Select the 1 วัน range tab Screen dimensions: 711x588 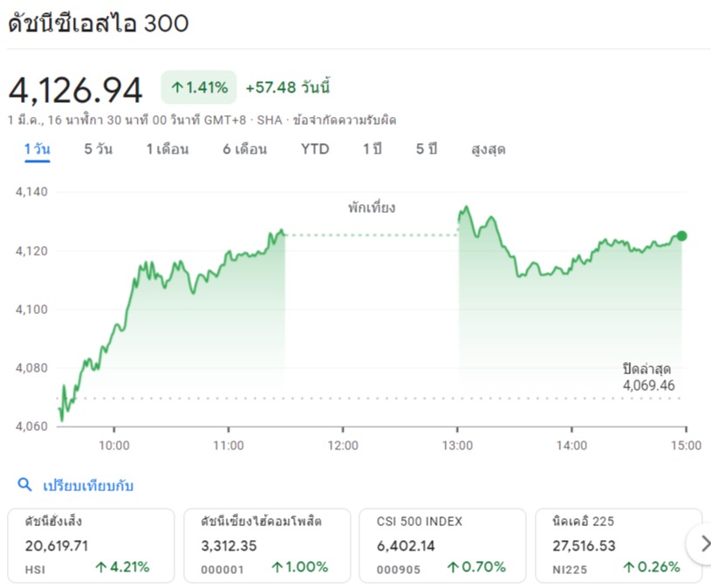pos(38,149)
